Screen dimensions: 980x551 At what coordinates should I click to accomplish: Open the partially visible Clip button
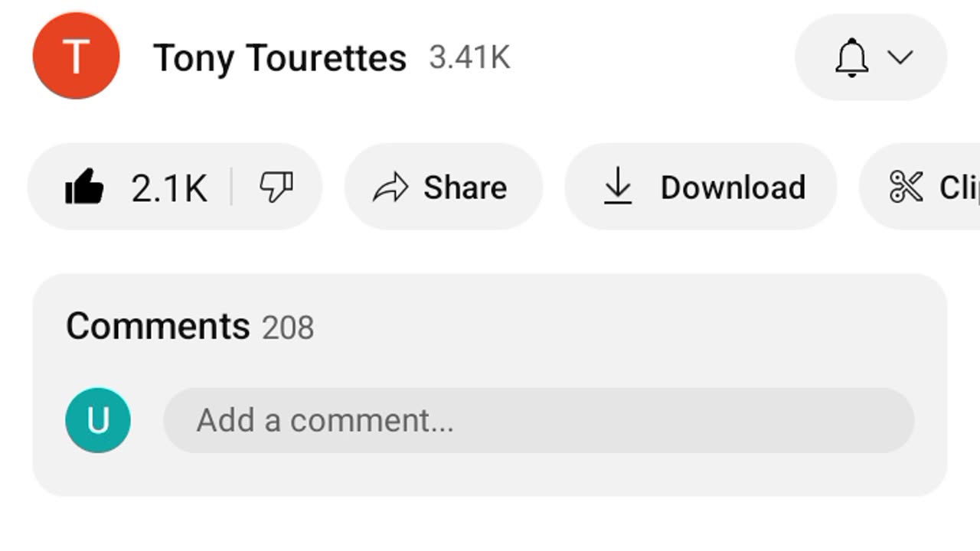click(x=920, y=187)
